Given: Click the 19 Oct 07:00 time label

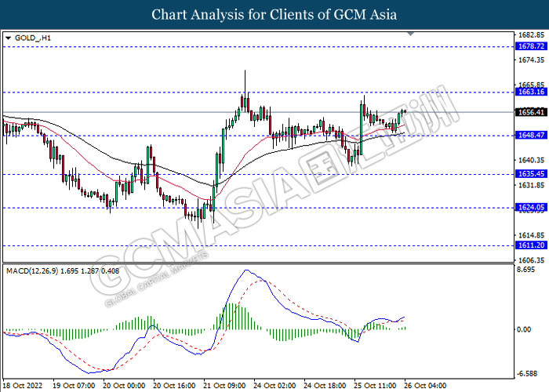Looking at the screenshot, I should (x=74, y=386).
